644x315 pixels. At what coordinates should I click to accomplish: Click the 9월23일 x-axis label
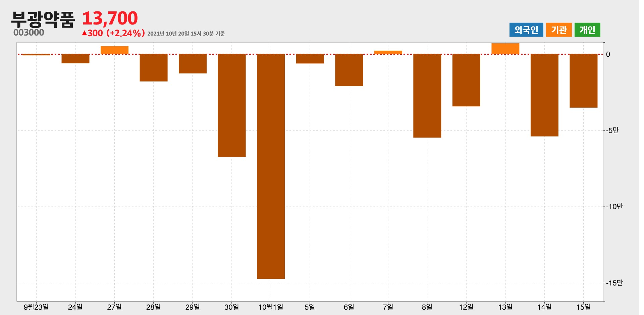(36, 307)
